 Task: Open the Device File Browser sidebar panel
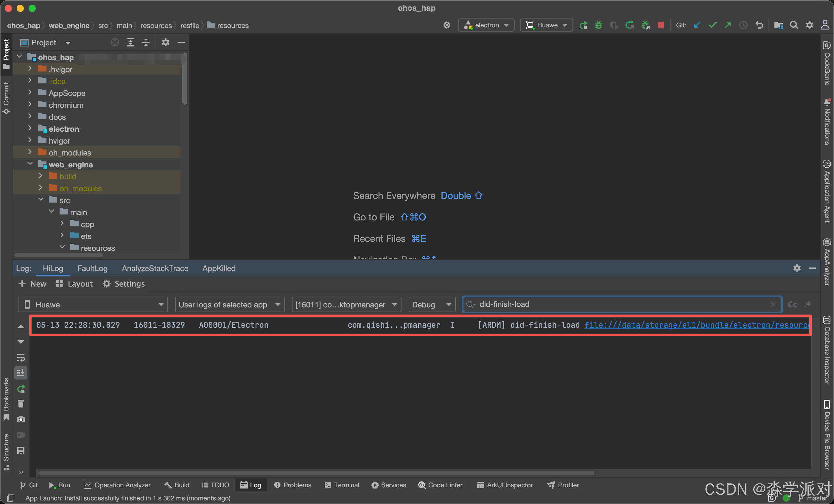point(827,435)
